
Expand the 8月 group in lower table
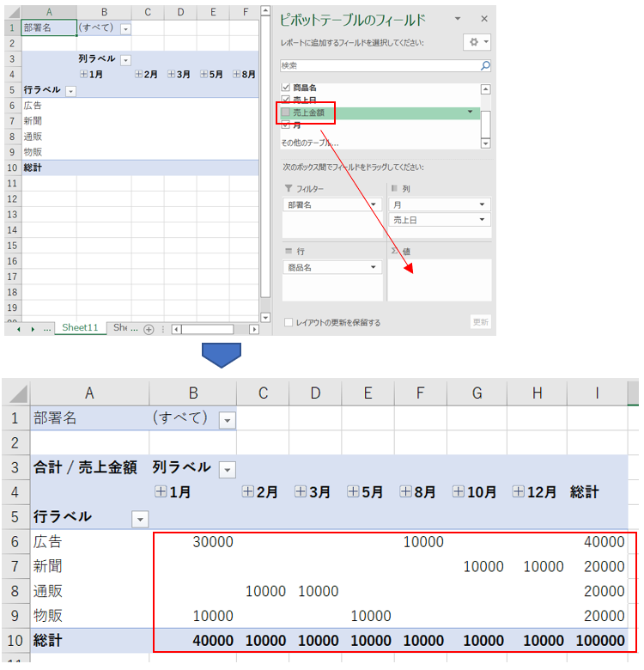pos(405,492)
